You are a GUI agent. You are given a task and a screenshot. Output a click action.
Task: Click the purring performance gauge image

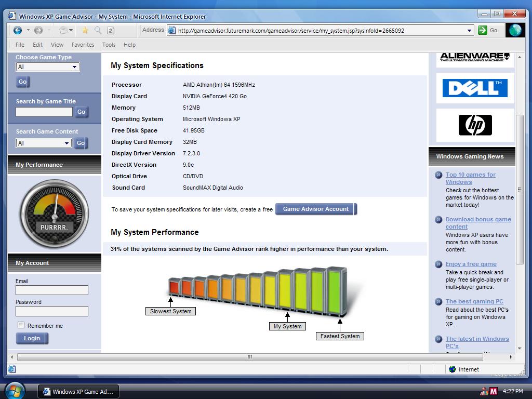click(x=54, y=213)
